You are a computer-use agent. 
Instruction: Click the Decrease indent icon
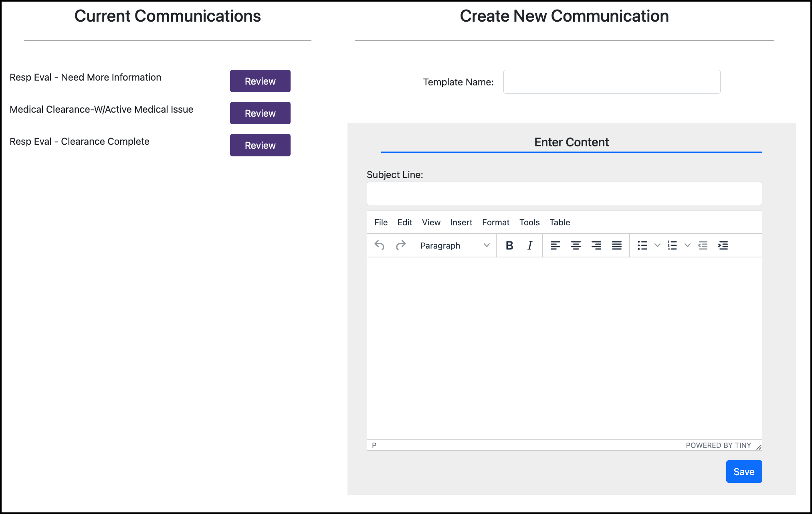tap(703, 245)
